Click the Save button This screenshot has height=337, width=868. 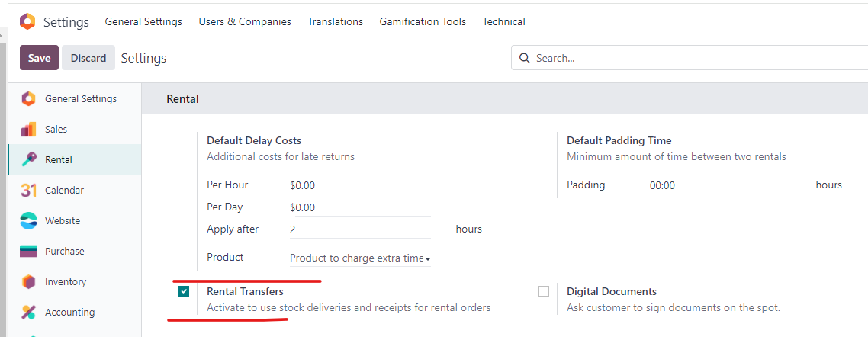[x=40, y=58]
